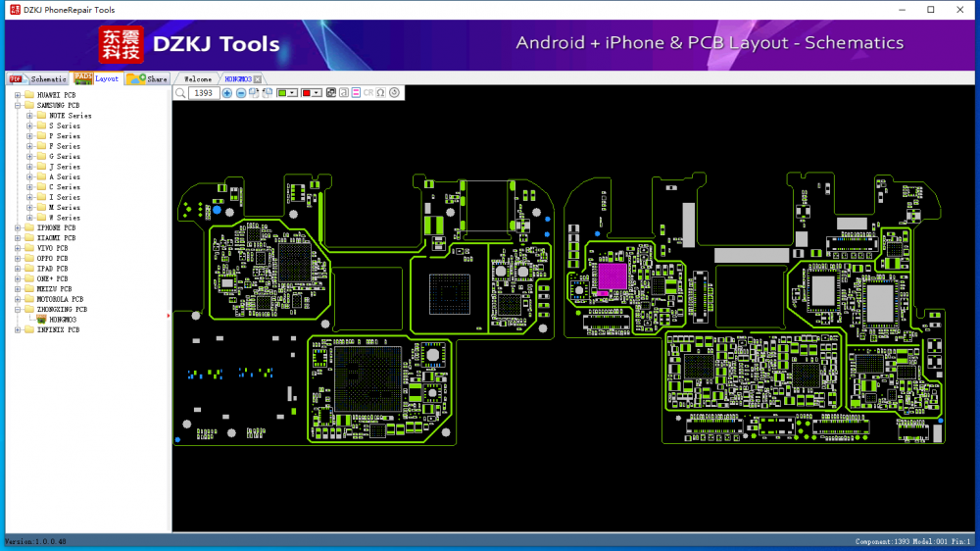Click the HONGMO3 file icon in tree
This screenshot has width=980, height=551.
[41, 319]
